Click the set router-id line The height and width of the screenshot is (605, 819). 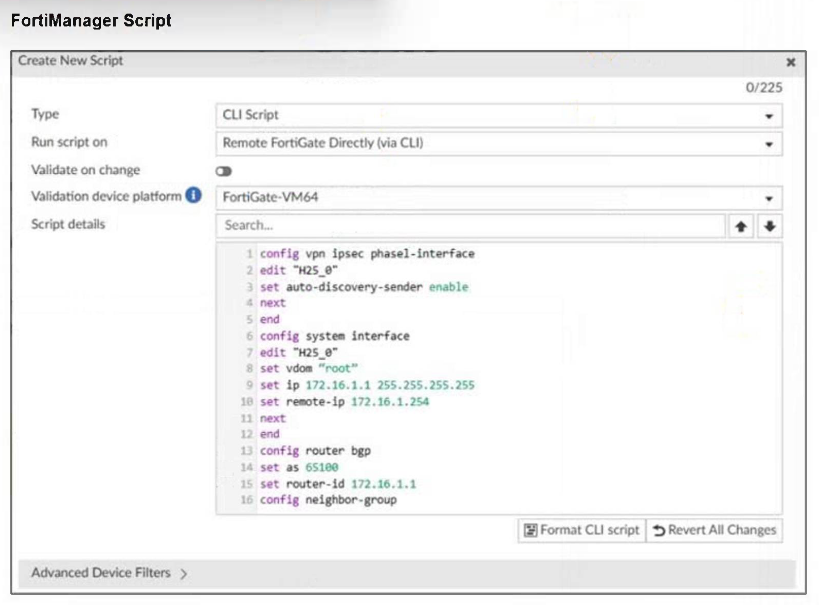[x=338, y=484]
